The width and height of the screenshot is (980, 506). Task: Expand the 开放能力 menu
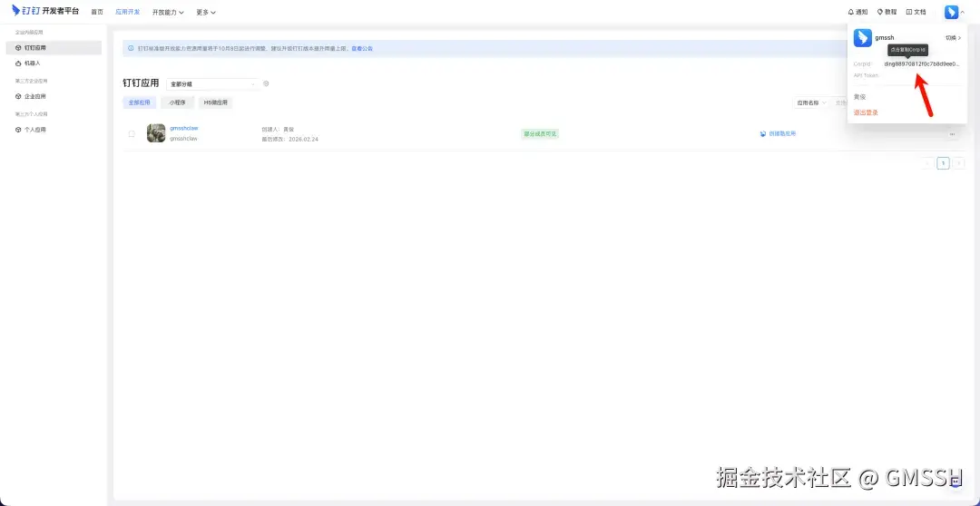pyautogui.click(x=168, y=12)
